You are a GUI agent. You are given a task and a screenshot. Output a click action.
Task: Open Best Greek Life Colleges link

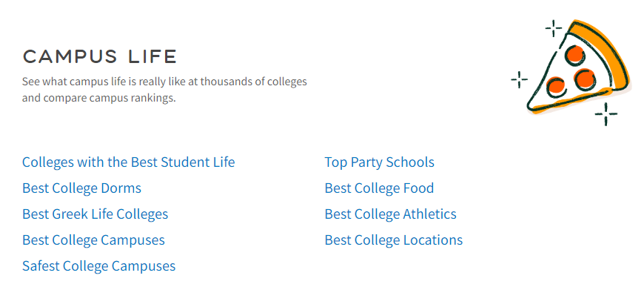point(95,214)
